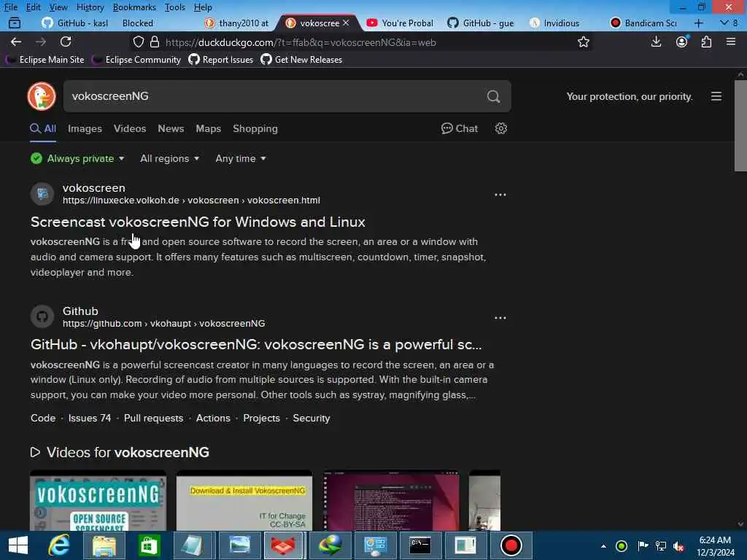747x560 pixels.
Task: Open Firefox application menu
Action: point(731,42)
